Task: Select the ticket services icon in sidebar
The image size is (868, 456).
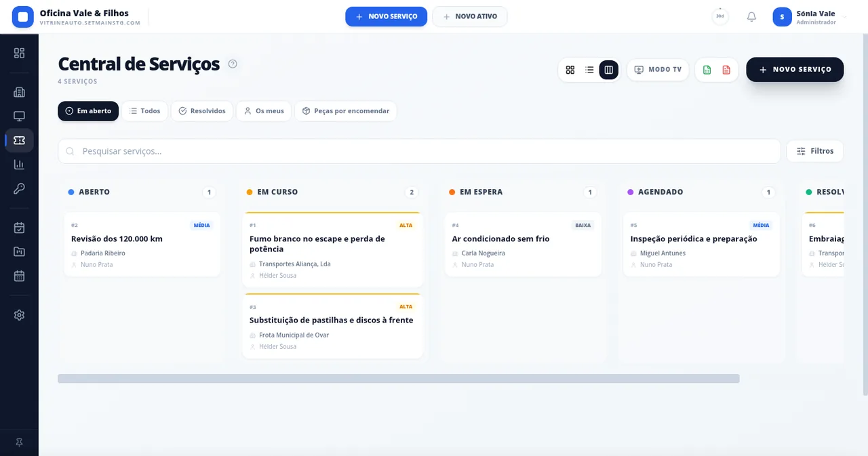Action: pyautogui.click(x=19, y=140)
